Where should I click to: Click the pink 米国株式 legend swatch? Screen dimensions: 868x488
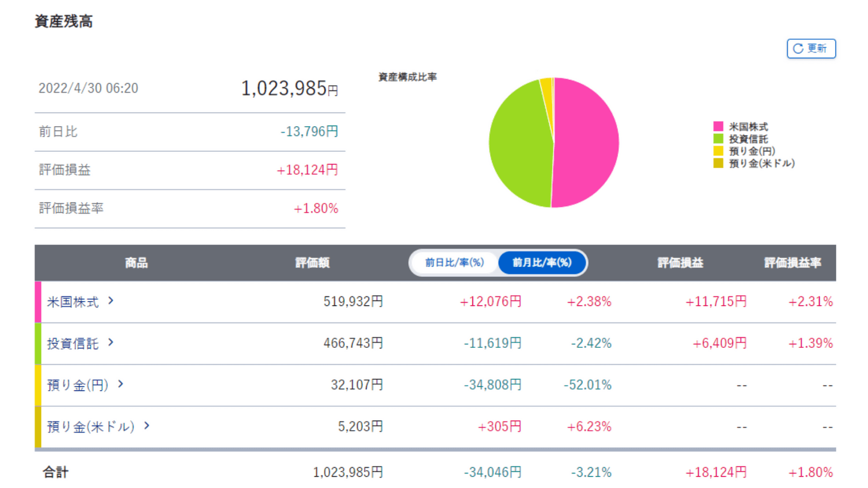tap(718, 126)
